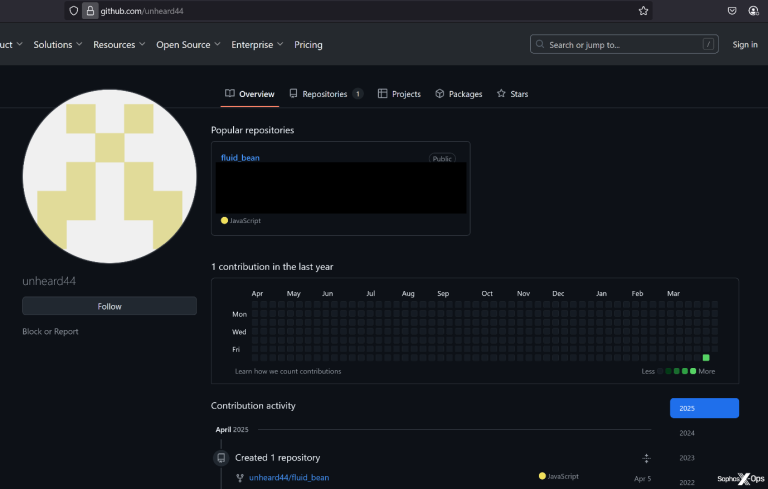
Task: Switch to the Stars tab
Action: pos(512,94)
